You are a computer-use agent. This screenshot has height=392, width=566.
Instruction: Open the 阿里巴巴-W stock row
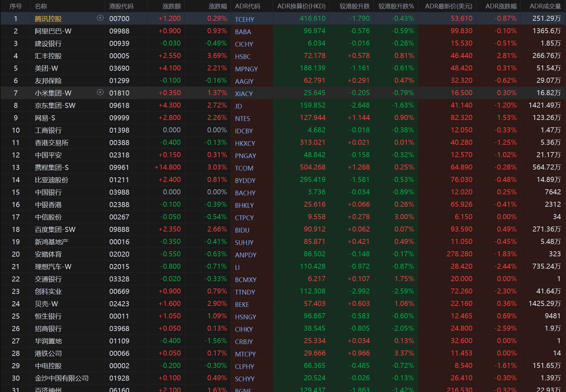click(53, 31)
